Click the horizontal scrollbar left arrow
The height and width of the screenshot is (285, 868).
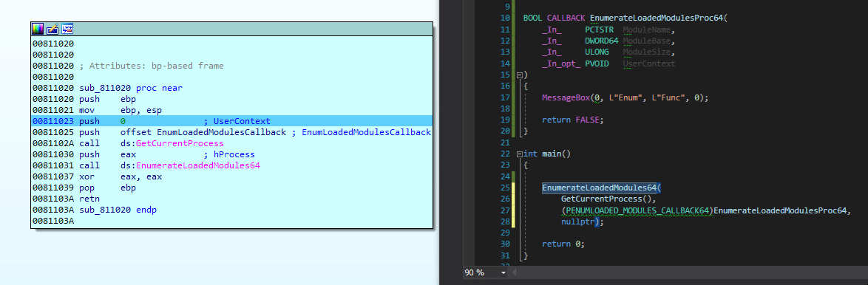(x=515, y=273)
